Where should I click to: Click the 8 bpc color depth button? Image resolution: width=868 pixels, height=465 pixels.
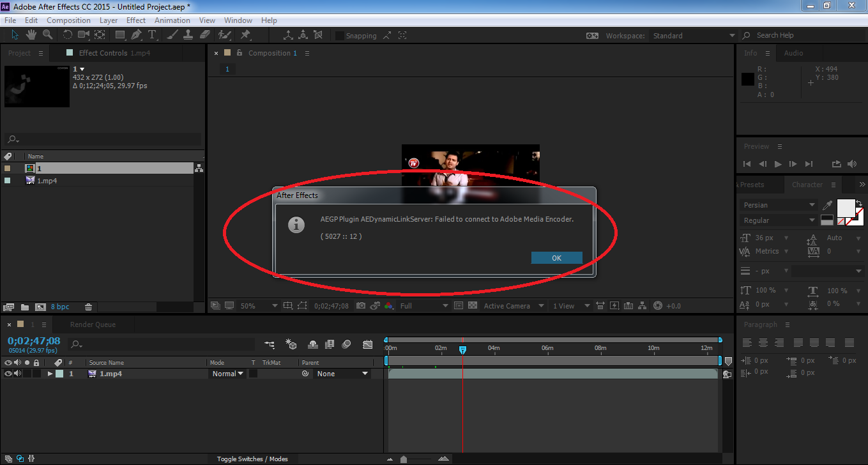(x=60, y=307)
